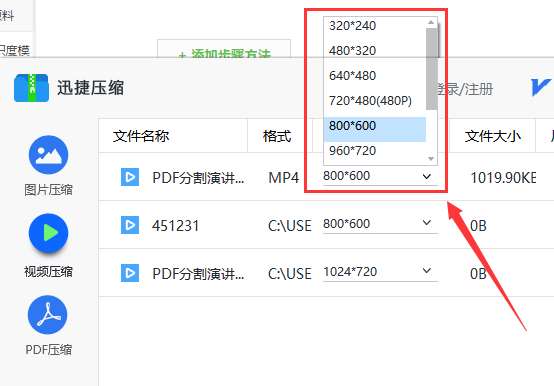Viewport: 554px width, 386px height.
Task: Choose 320*240 from resolution list
Action: tap(375, 26)
